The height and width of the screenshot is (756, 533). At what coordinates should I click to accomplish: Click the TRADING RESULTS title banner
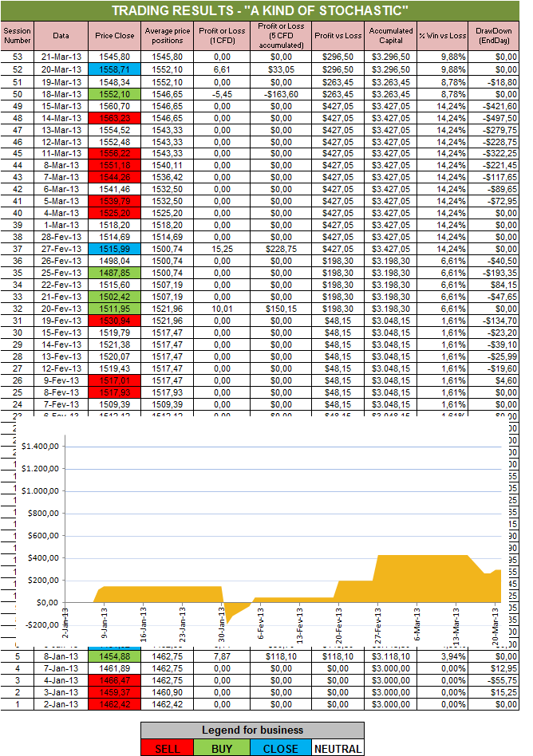click(259, 10)
